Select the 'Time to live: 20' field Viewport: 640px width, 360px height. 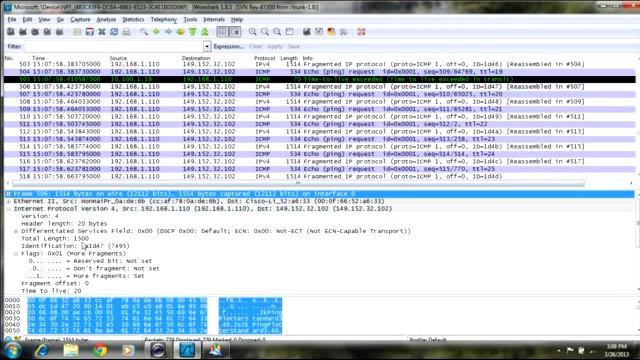click(x=51, y=291)
